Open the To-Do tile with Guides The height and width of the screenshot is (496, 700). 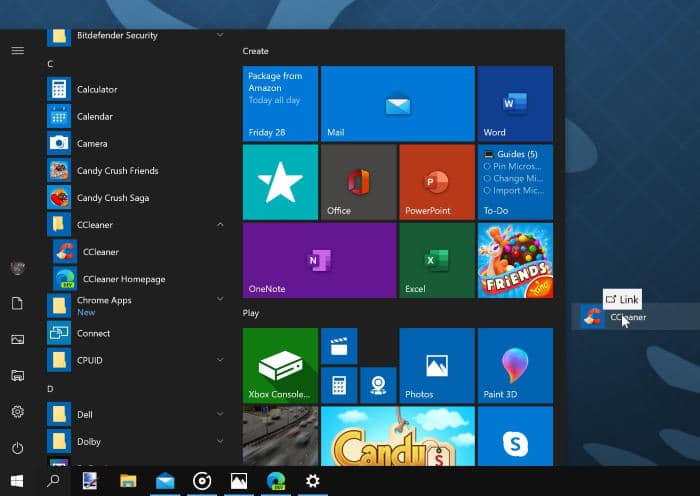[x=515, y=182]
